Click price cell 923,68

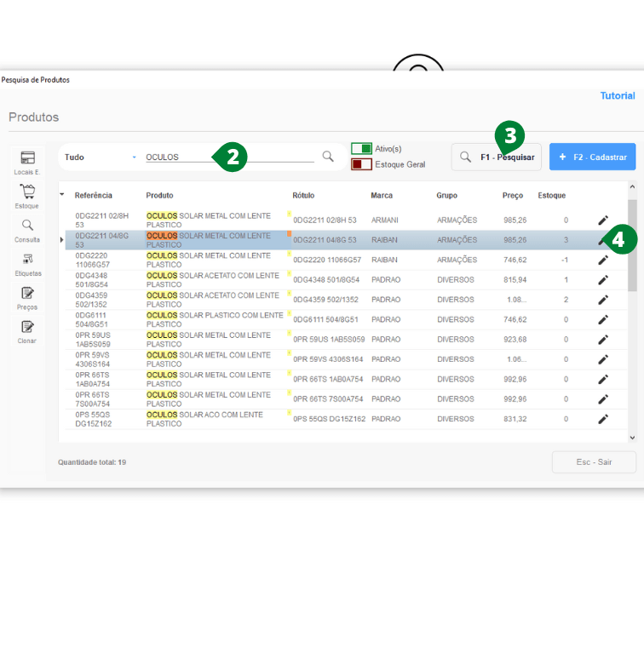click(515, 339)
